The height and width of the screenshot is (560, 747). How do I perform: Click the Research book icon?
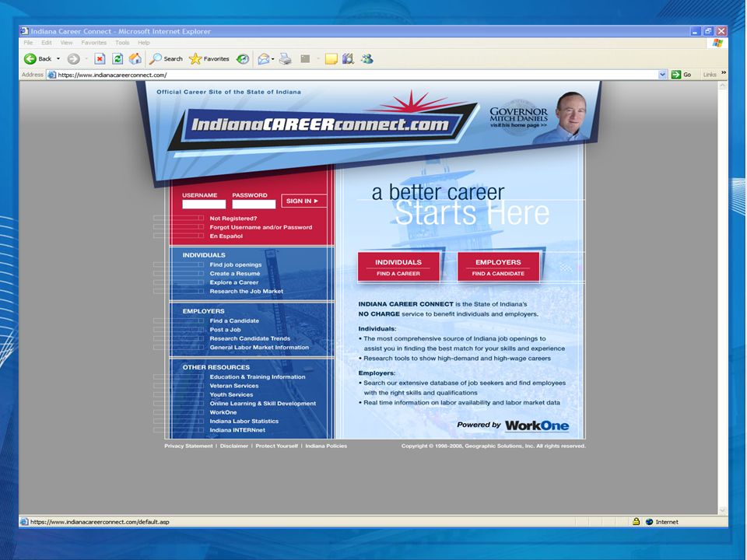click(349, 59)
